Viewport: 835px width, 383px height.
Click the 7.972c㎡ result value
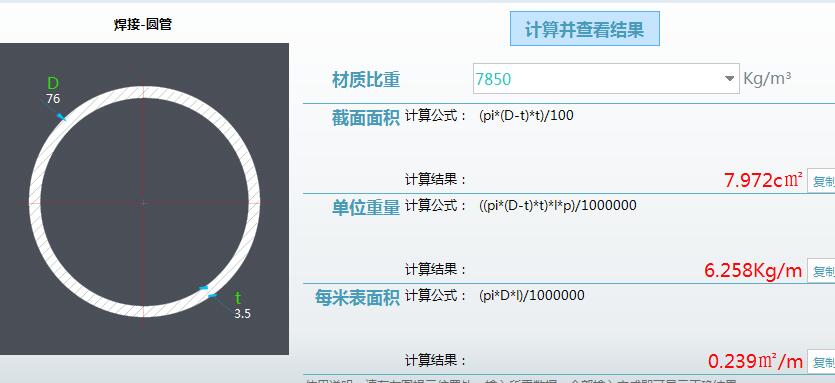[763, 181]
